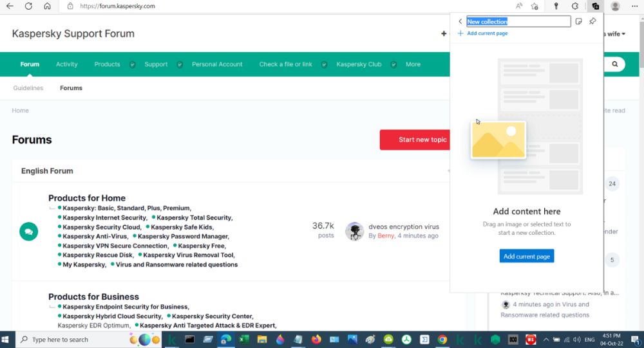The width and height of the screenshot is (644, 348).
Task: Open the Support dropdown in navigation
Action: click(156, 64)
